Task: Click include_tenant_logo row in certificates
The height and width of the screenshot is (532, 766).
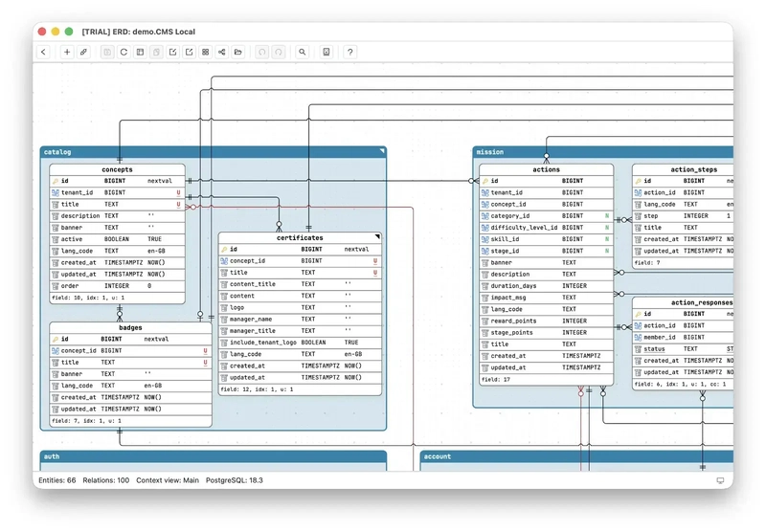Action: click(300, 343)
